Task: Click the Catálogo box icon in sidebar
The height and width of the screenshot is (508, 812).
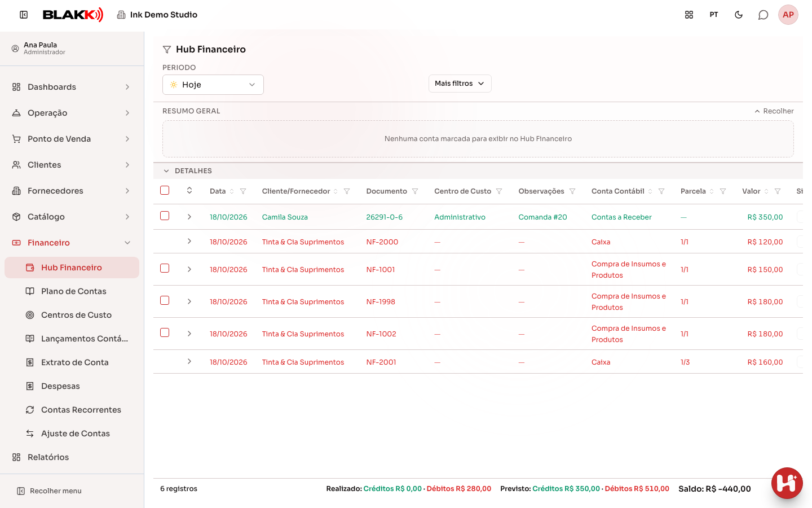Action: click(x=16, y=217)
